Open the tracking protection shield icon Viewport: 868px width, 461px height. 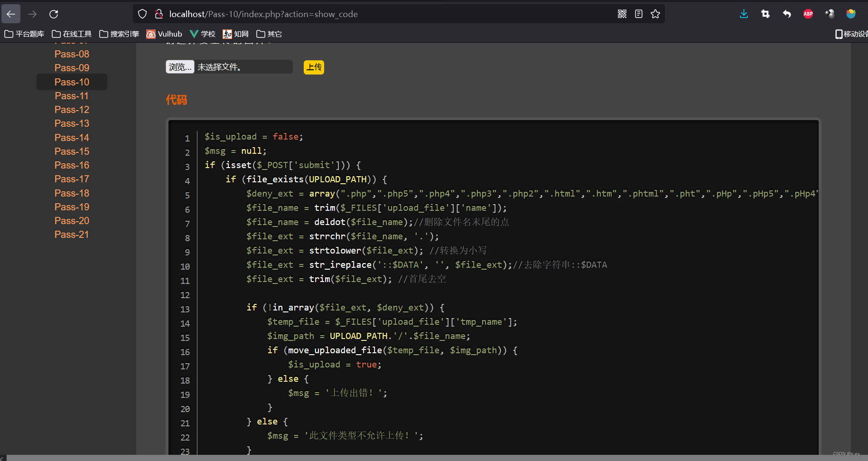click(x=142, y=14)
